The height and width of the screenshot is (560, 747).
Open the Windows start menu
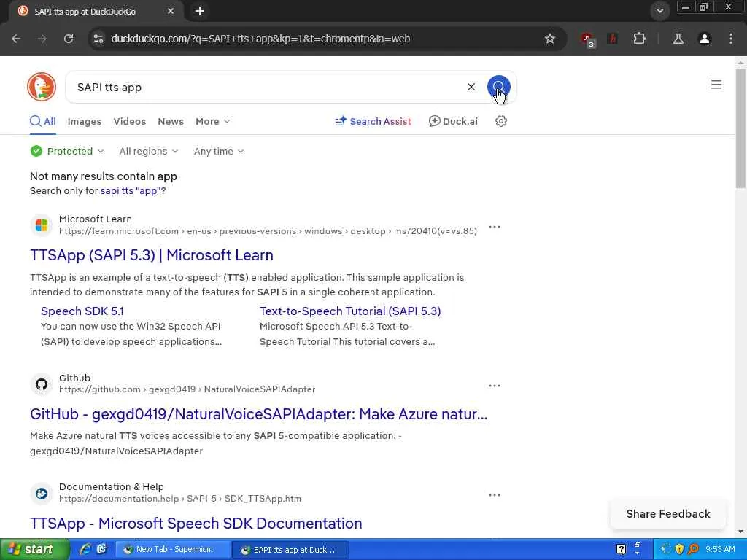pyautogui.click(x=34, y=549)
